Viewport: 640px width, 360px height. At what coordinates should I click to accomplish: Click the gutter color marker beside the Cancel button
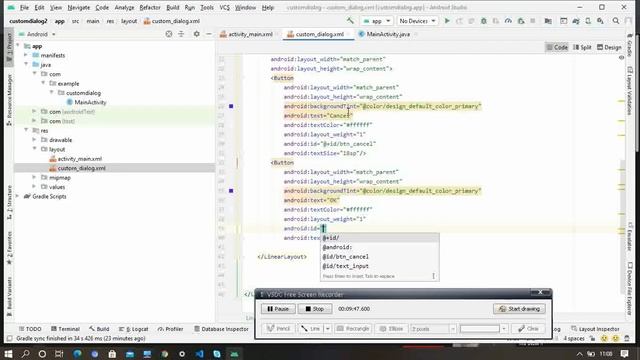pos(231,106)
